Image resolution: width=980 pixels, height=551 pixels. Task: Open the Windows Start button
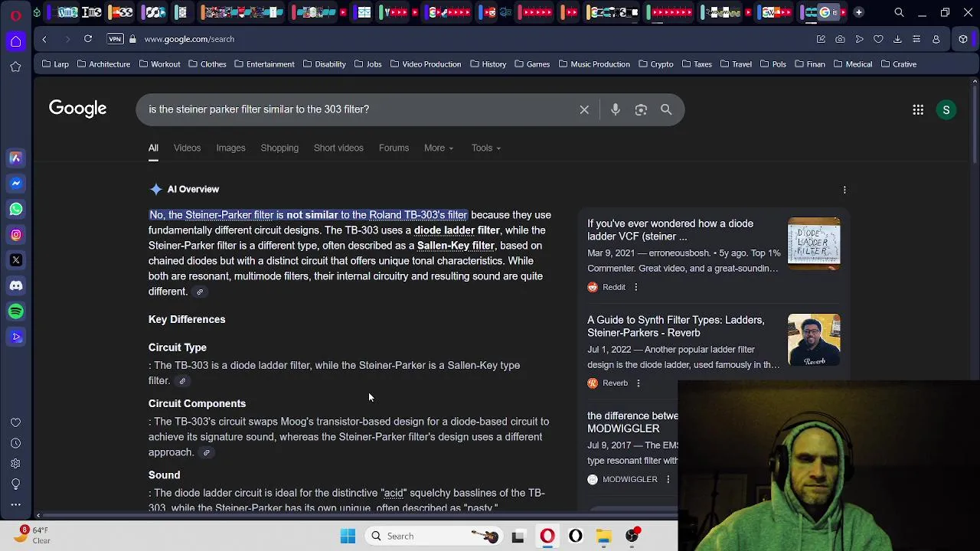[348, 536]
